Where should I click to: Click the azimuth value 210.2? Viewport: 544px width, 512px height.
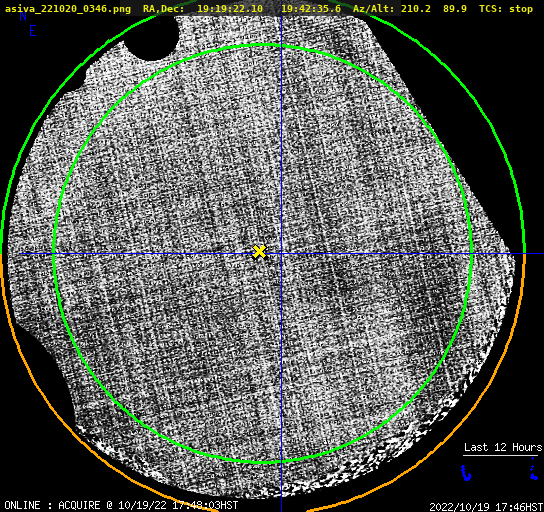pyautogui.click(x=416, y=9)
